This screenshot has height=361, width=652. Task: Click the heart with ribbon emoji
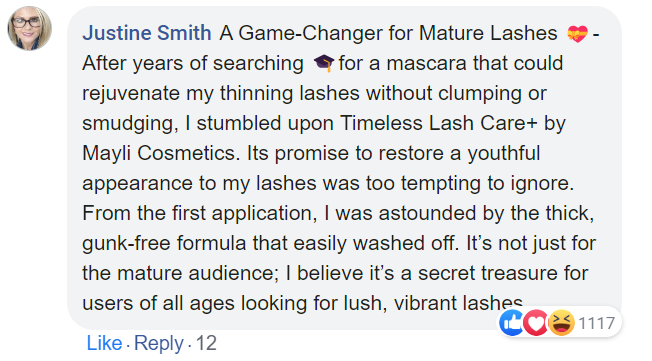pos(578,34)
